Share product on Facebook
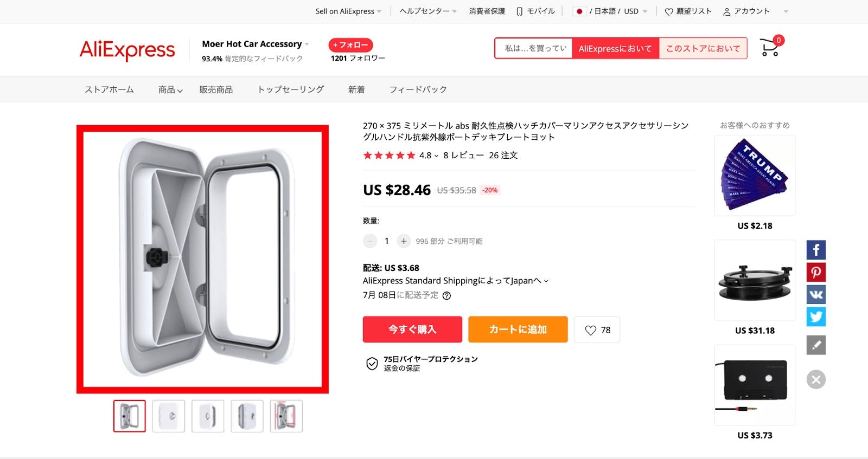Viewport: 868px width, 459px height. point(816,250)
